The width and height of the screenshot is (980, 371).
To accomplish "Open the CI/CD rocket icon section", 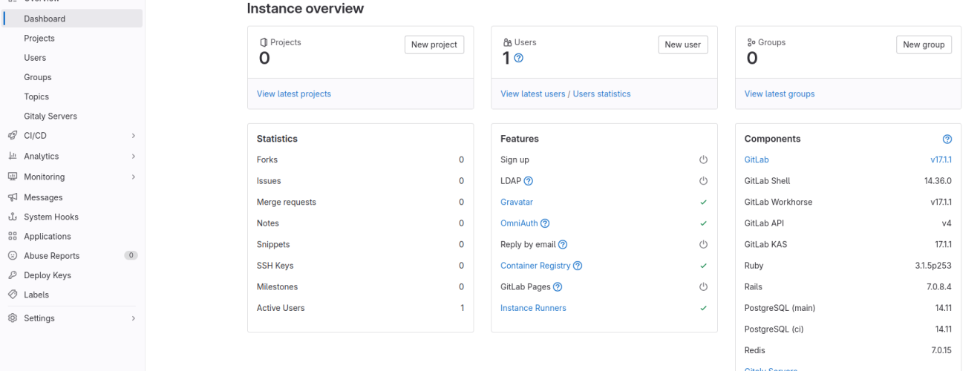I will tap(12, 136).
